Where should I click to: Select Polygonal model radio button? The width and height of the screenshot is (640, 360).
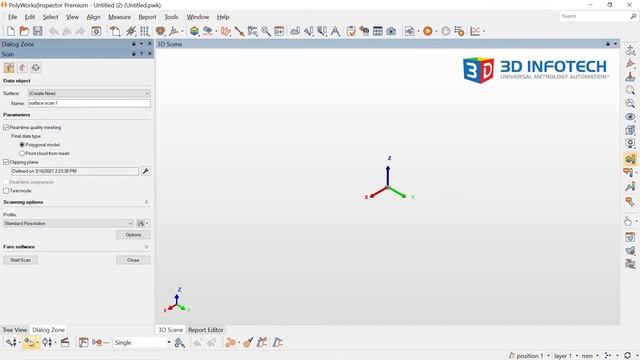pos(22,145)
